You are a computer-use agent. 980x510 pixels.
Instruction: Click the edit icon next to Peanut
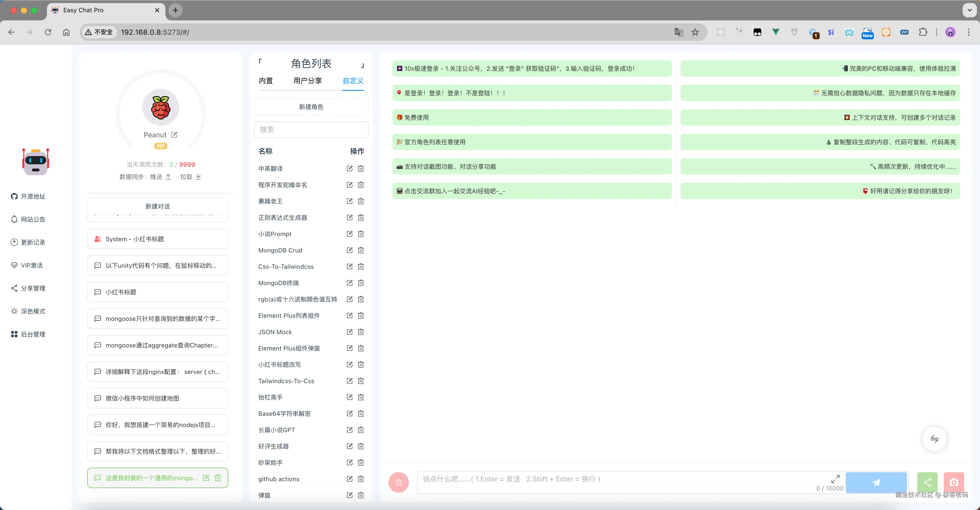point(174,135)
